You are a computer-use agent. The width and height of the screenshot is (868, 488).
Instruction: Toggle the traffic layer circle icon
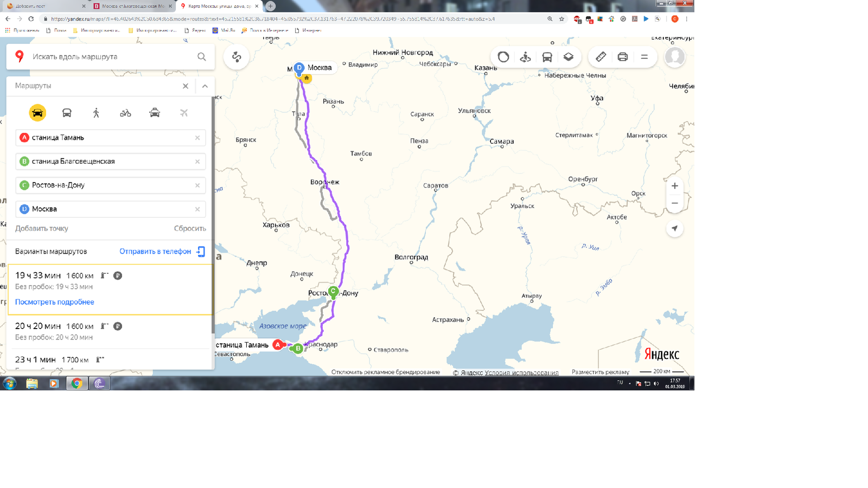503,57
